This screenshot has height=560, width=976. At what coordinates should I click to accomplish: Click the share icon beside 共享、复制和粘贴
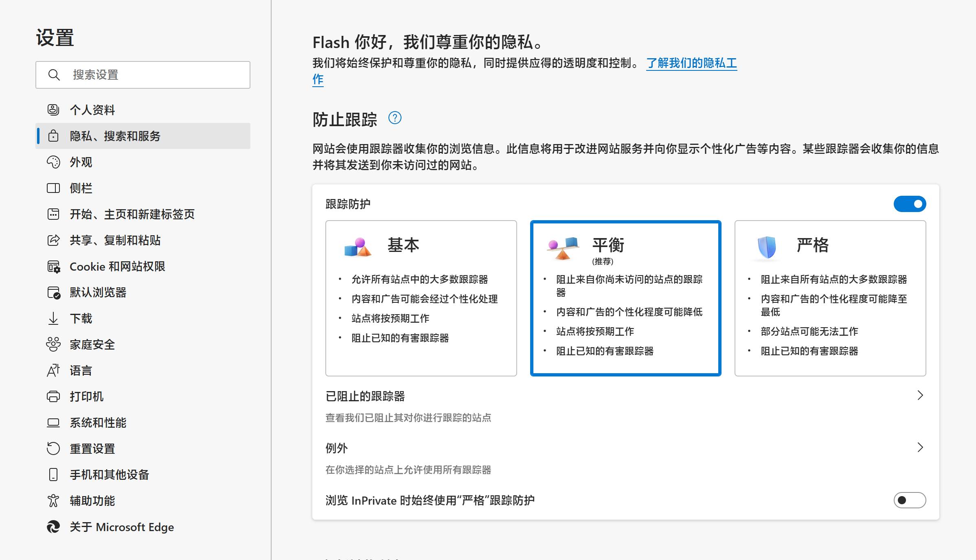[53, 240]
